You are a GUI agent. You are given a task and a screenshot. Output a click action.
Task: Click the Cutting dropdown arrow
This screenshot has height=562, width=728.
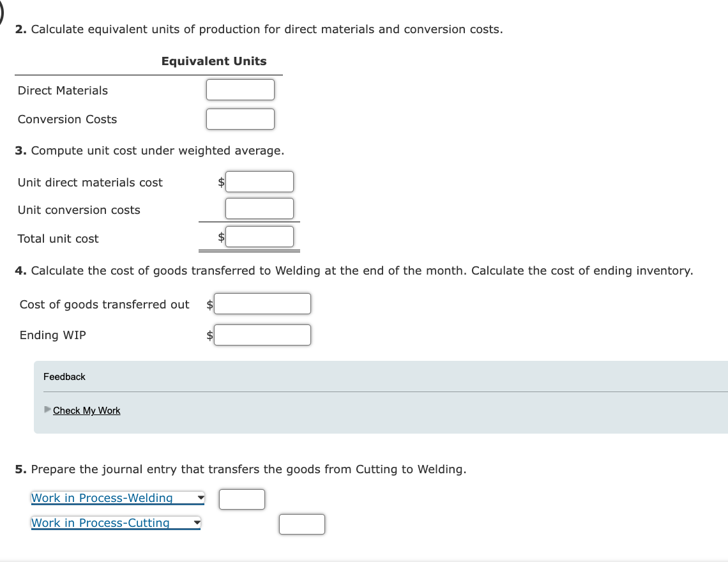(197, 522)
